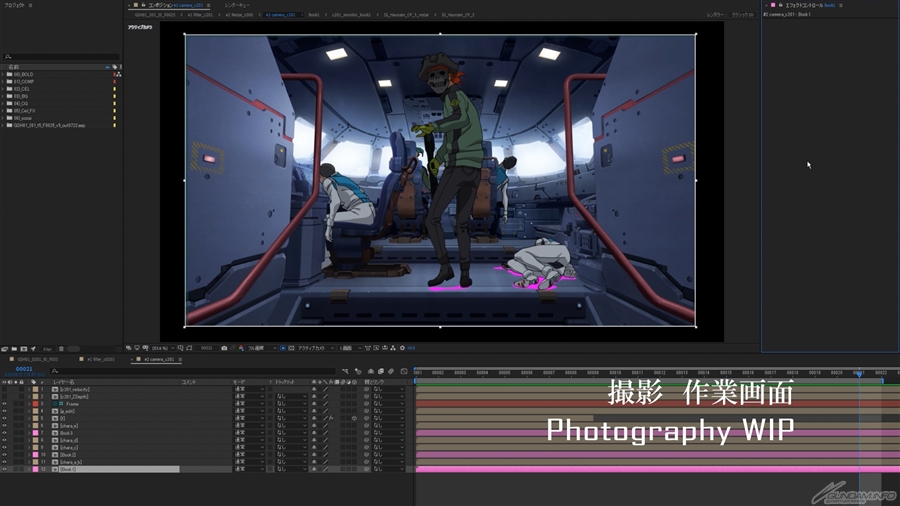Click grid and guide options icon in viewer
Screen dimensions: 900x506
(x=180, y=348)
